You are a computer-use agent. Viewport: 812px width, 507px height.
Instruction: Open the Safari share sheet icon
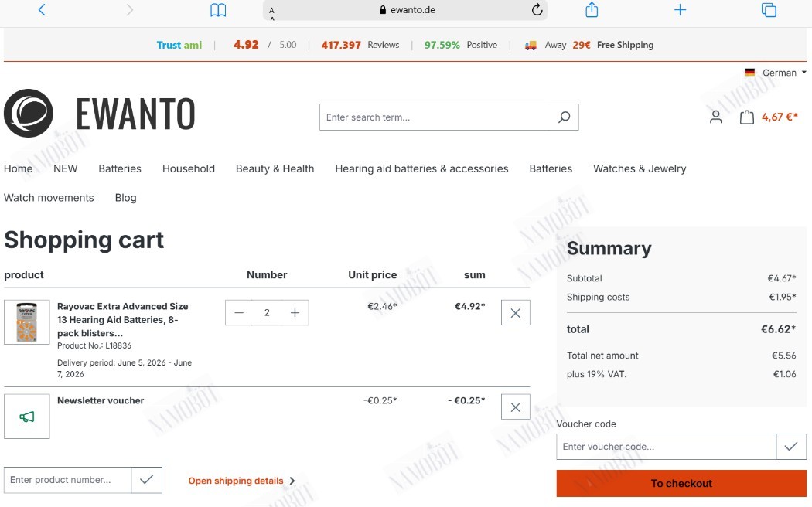(x=592, y=9)
